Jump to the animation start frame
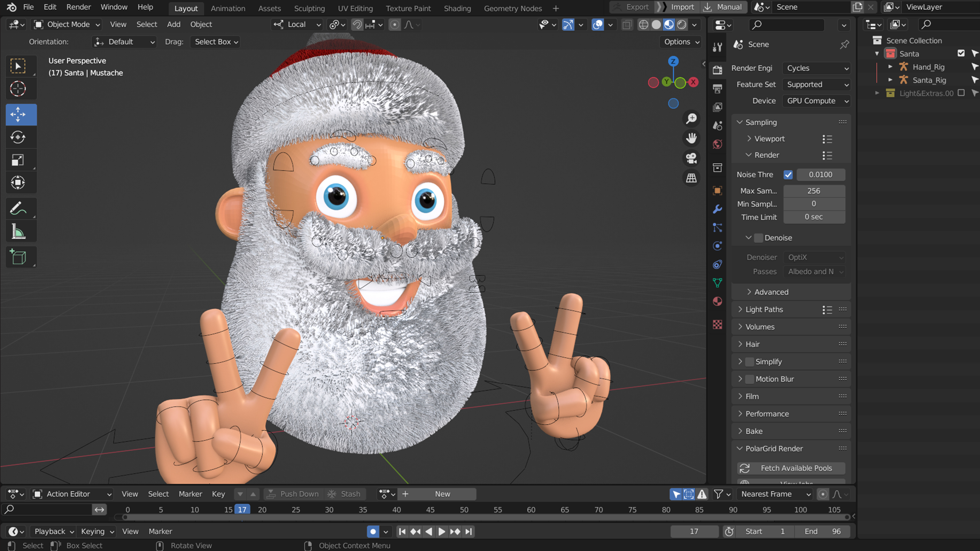980x551 pixels. (402, 532)
